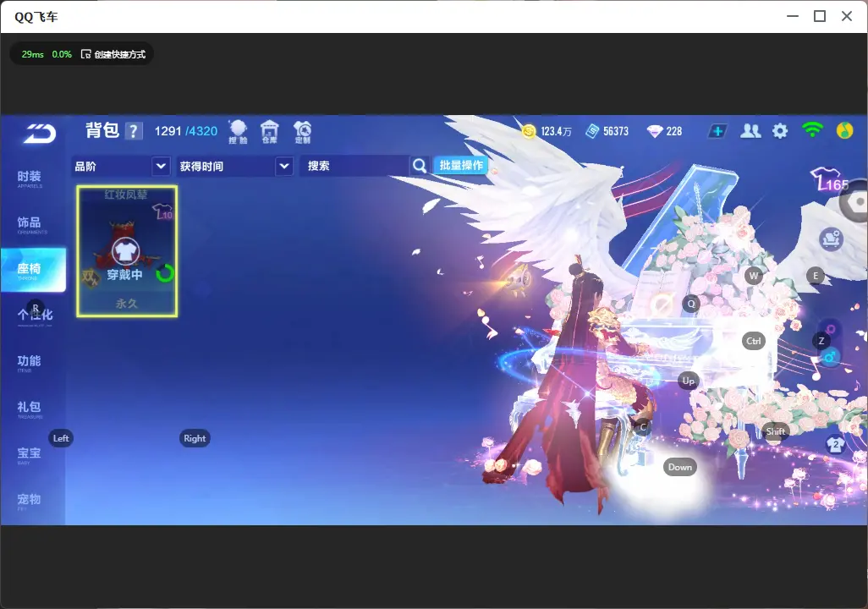The height and width of the screenshot is (609, 868).
Task: Expand the 品阶 grade dropdown arrow
Action: point(161,166)
